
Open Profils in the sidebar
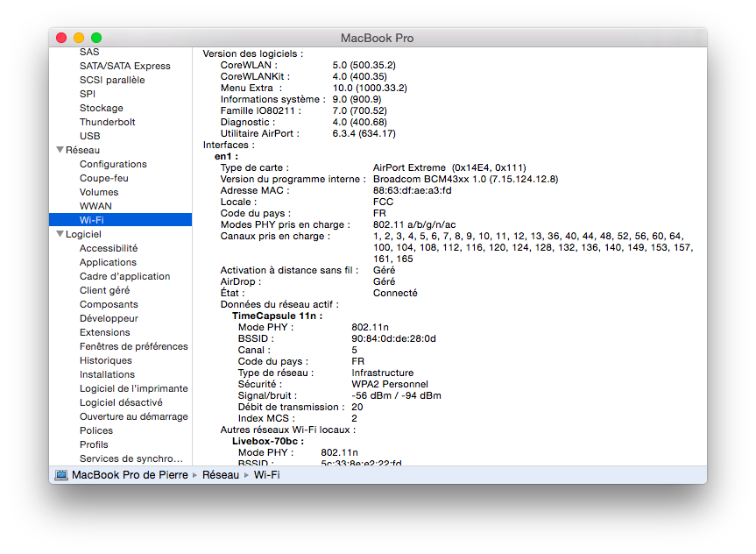click(94, 444)
